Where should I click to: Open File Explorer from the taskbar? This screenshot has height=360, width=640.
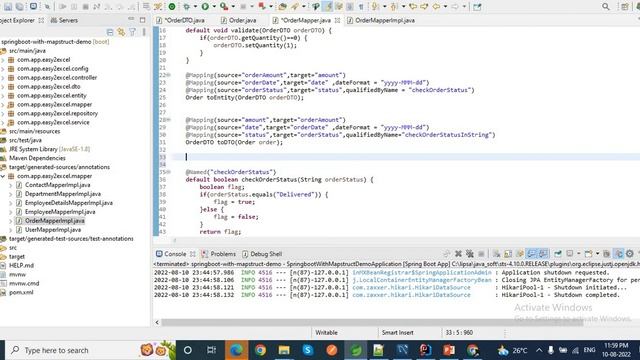pos(284,350)
